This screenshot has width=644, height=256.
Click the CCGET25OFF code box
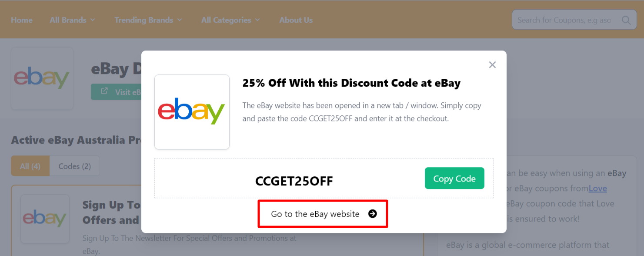click(294, 181)
